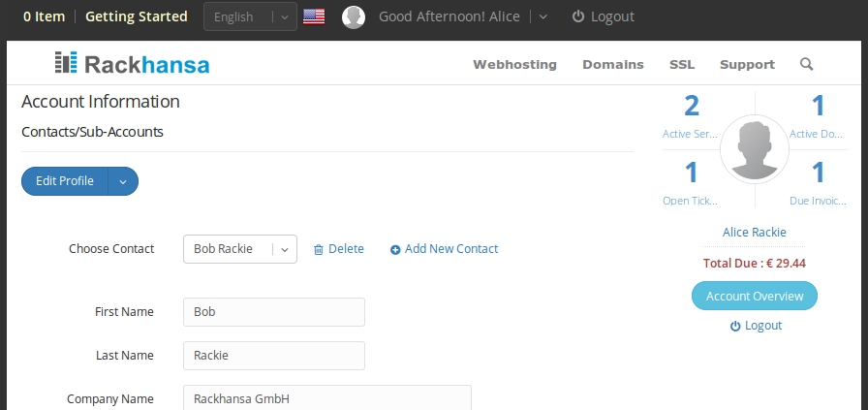Open the Support menu
Screen dimensions: 868x410
[x=747, y=65]
